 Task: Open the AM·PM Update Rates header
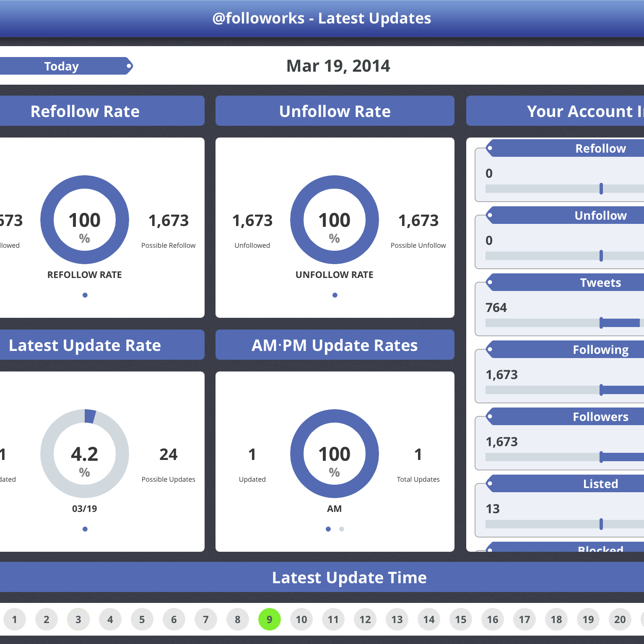click(x=335, y=345)
